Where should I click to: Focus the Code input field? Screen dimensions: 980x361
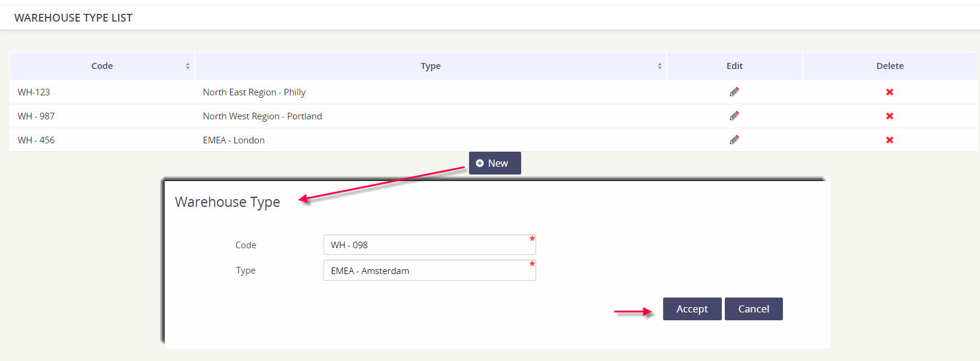[429, 245]
